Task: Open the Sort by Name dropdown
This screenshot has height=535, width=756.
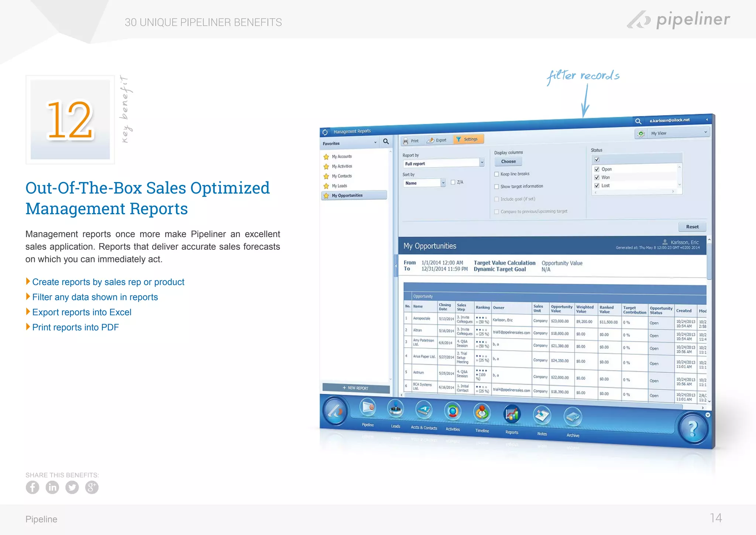Action: tap(425, 183)
